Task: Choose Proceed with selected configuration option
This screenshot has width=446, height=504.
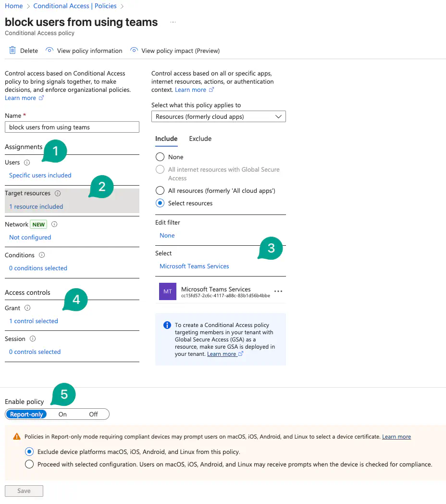Action: pos(29,464)
